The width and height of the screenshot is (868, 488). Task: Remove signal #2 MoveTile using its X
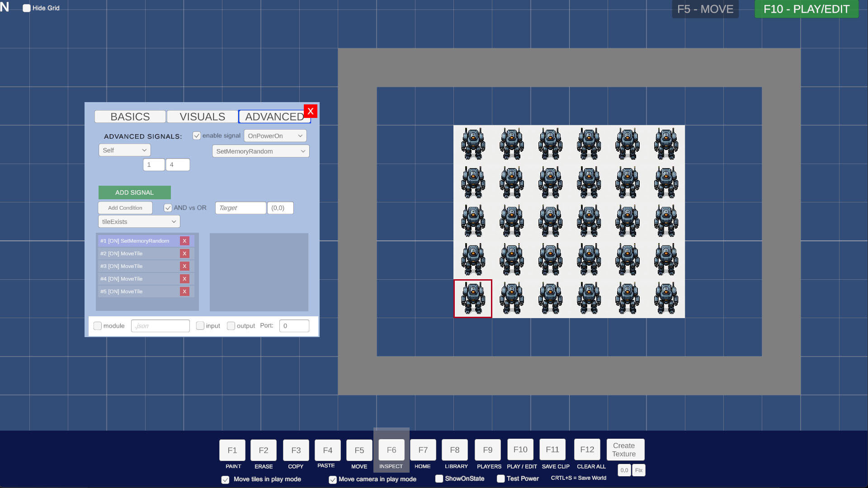point(184,253)
